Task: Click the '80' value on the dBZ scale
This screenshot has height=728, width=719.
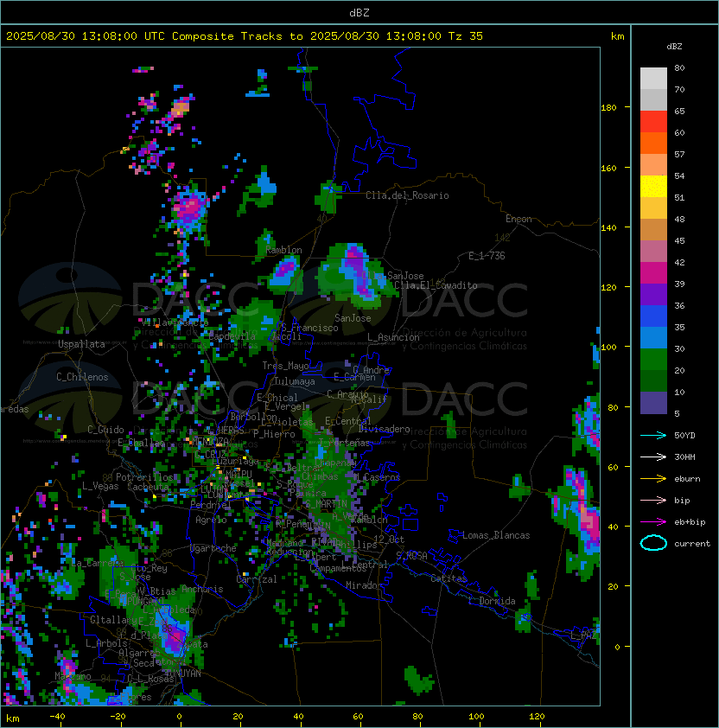Action: (x=679, y=67)
